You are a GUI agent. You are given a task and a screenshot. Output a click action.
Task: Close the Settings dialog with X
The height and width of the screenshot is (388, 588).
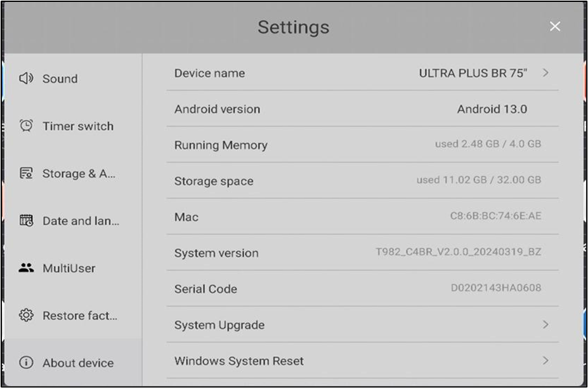(555, 26)
